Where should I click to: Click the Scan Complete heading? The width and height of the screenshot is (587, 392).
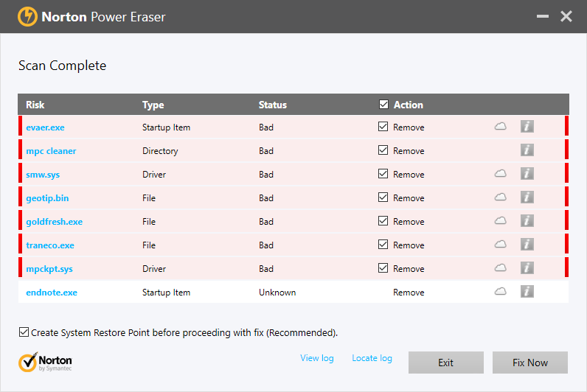point(62,66)
